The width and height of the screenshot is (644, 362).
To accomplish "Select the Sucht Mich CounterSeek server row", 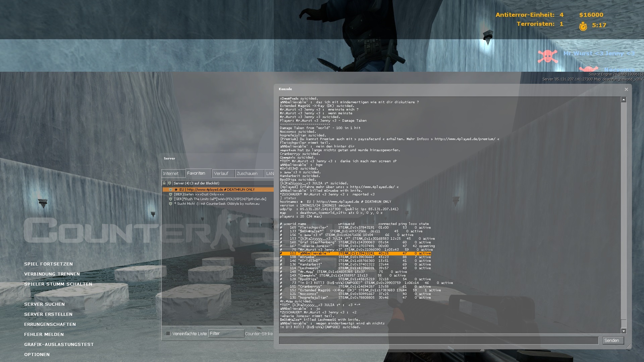I will click(218, 204).
